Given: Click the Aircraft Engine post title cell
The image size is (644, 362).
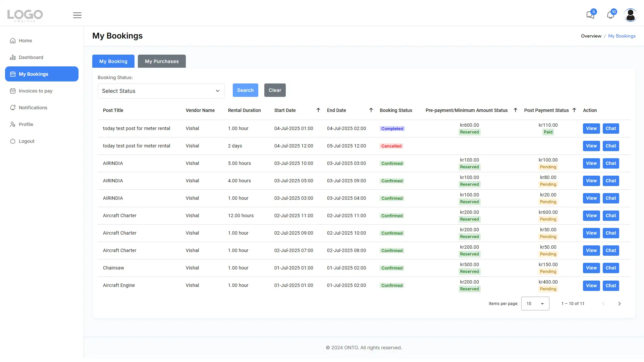Looking at the screenshot, I should [119, 285].
